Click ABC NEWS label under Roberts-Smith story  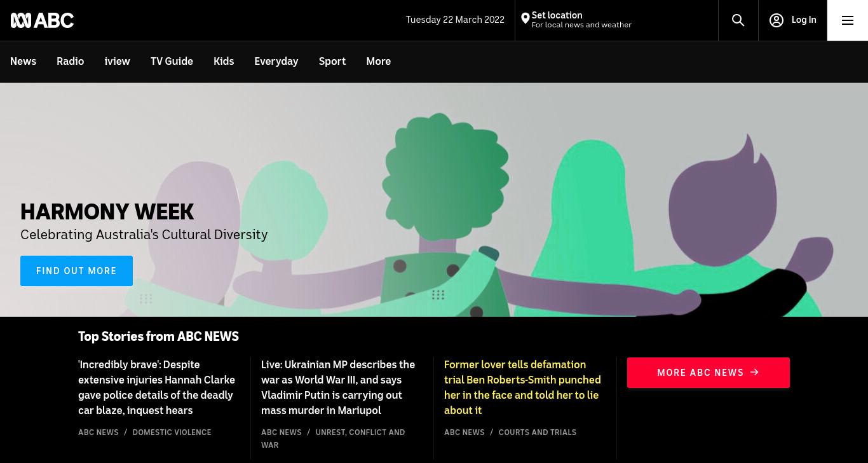point(465,432)
